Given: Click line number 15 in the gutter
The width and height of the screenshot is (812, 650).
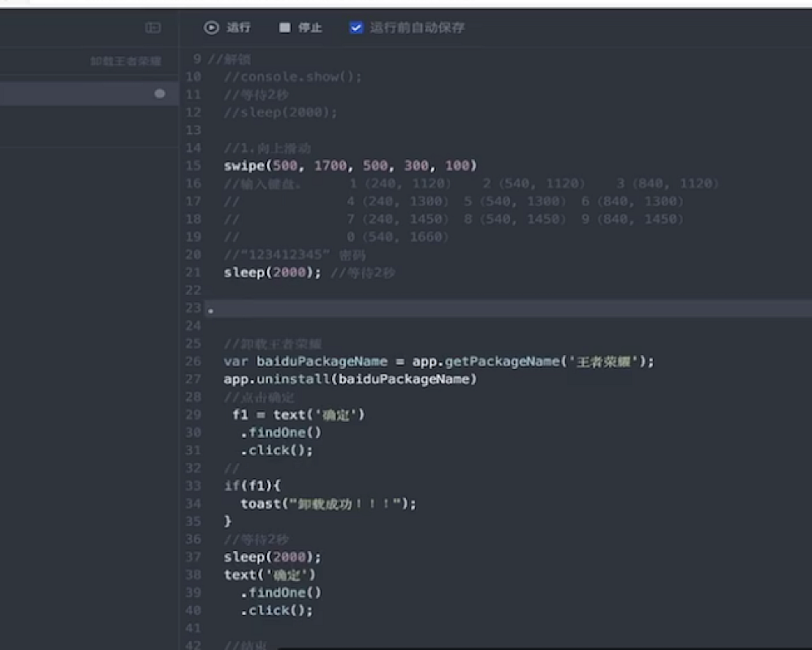Looking at the screenshot, I should click(192, 166).
